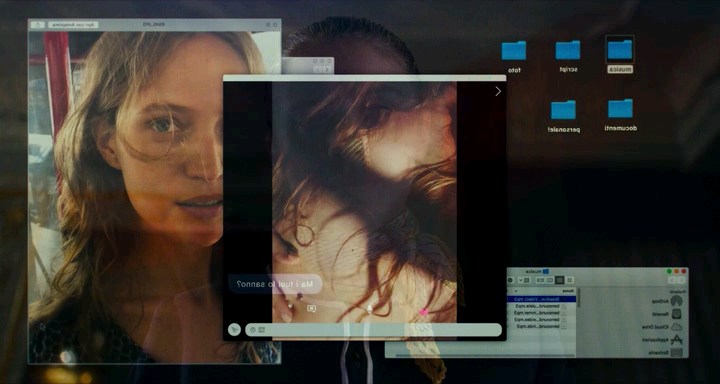Click the chevron at chat window top corner
720x384 pixels.
tap(498, 91)
